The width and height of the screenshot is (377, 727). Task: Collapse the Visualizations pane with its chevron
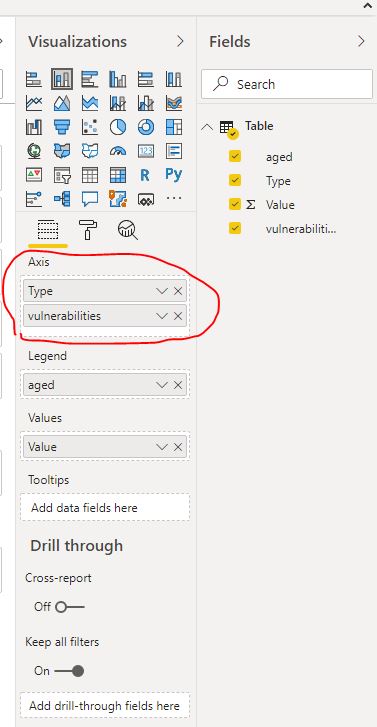(x=180, y=41)
